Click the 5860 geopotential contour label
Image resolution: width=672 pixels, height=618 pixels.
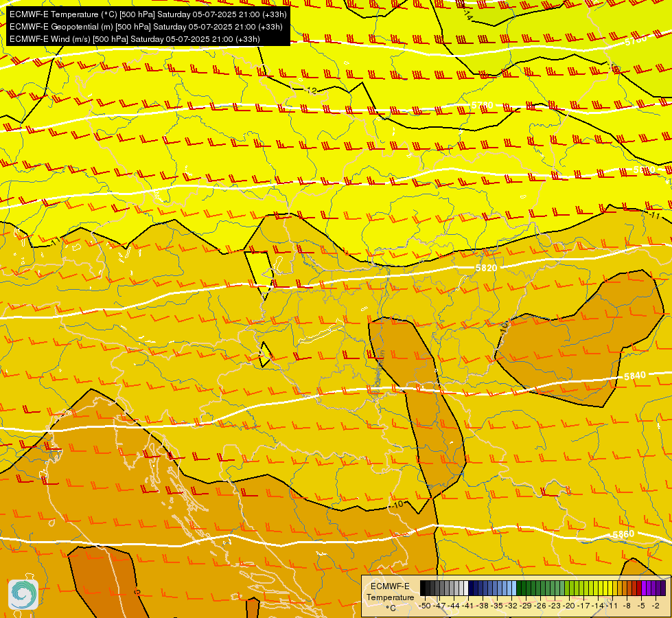pos(623,534)
